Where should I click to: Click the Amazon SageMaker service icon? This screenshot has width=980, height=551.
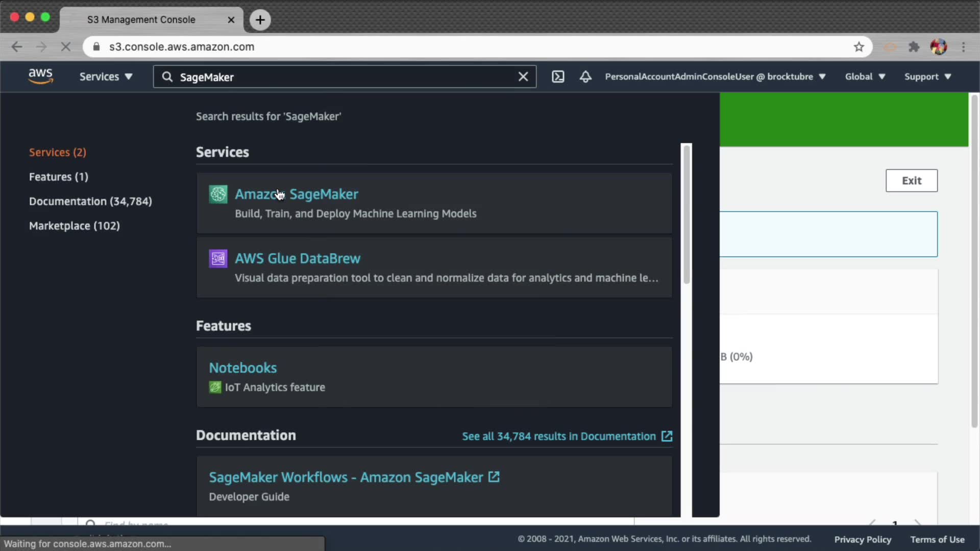218,194
